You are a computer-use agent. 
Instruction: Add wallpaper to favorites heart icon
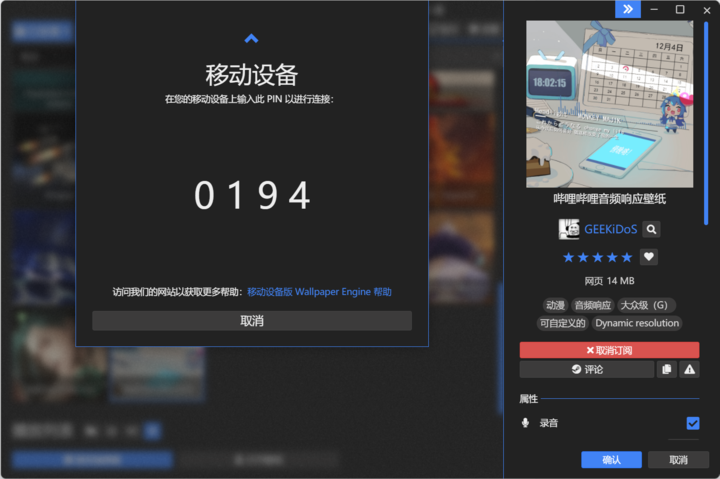click(x=648, y=257)
